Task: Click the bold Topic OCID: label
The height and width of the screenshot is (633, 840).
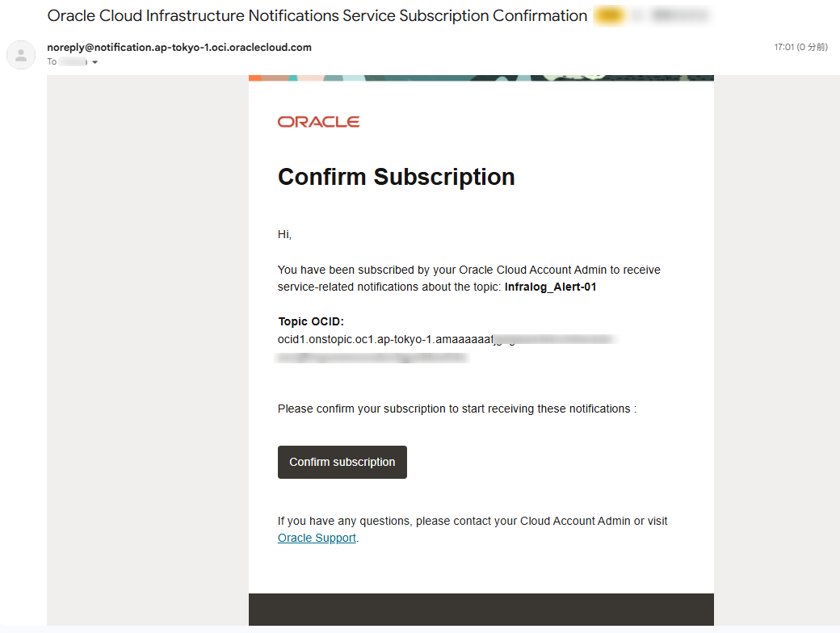Action: [x=311, y=321]
